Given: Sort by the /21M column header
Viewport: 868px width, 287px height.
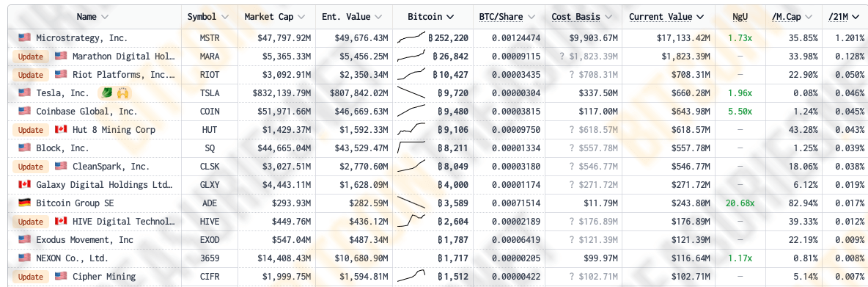Looking at the screenshot, I should [x=844, y=17].
